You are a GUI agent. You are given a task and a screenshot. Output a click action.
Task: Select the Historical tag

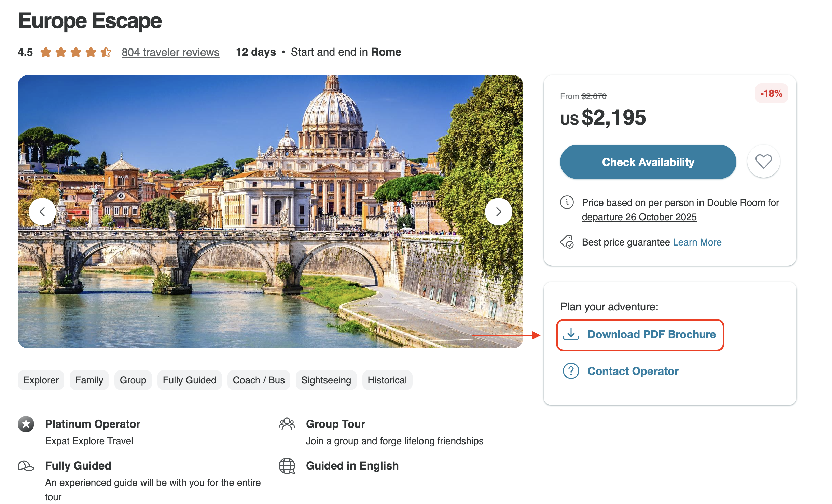pyautogui.click(x=387, y=380)
